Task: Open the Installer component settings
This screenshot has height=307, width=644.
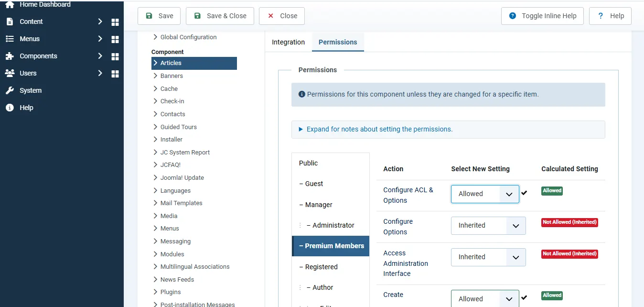Action: click(x=172, y=140)
